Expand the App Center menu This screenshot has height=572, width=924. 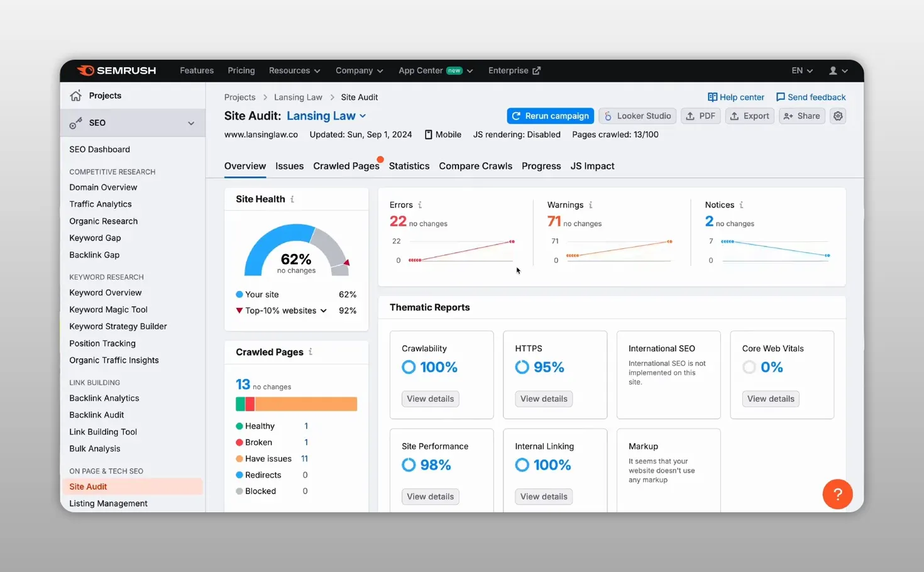(436, 71)
